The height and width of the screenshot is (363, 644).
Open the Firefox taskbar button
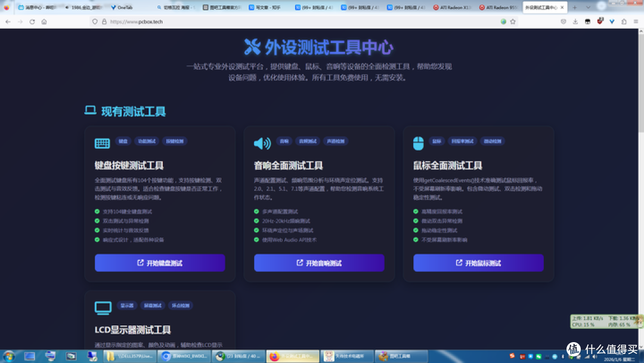pos(293,356)
